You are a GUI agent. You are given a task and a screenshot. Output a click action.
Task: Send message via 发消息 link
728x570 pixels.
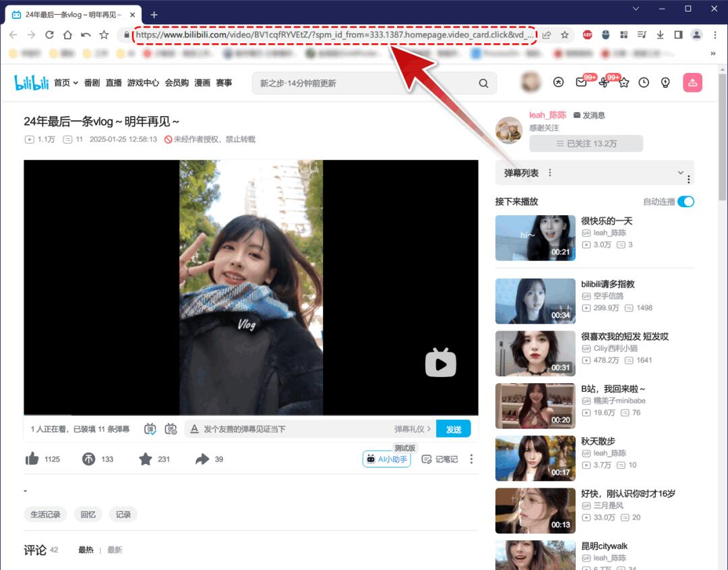click(x=589, y=115)
